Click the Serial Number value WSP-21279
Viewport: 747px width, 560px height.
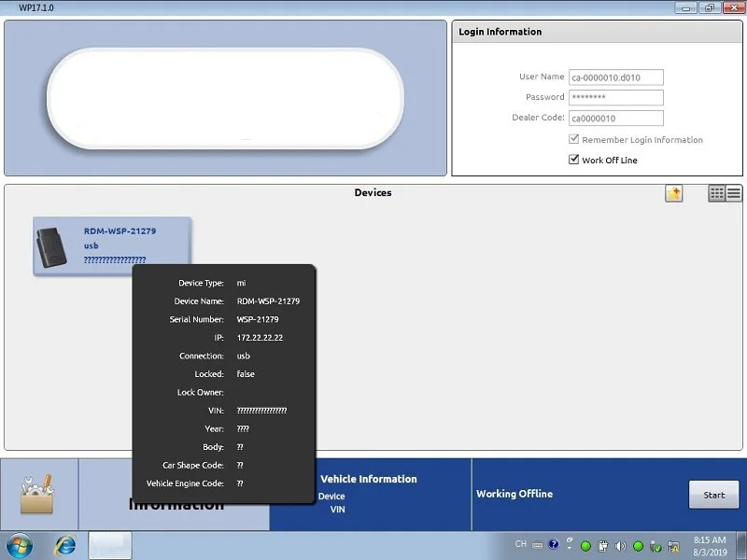click(x=258, y=319)
